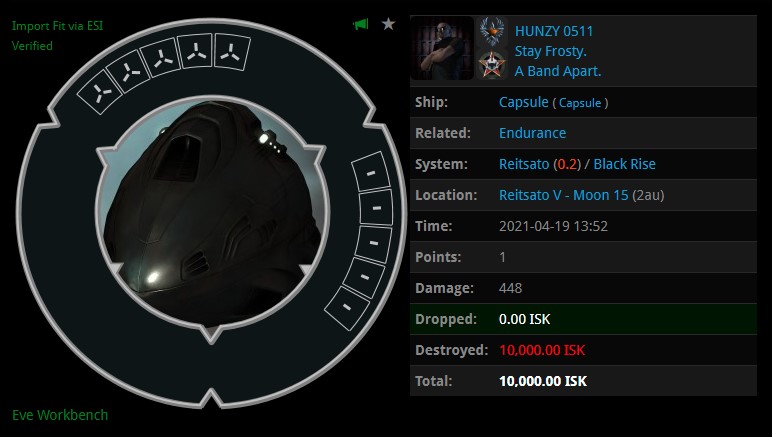Click the bottommost empty low slot icon
Viewport: 772px width, 437px height.
[347, 308]
